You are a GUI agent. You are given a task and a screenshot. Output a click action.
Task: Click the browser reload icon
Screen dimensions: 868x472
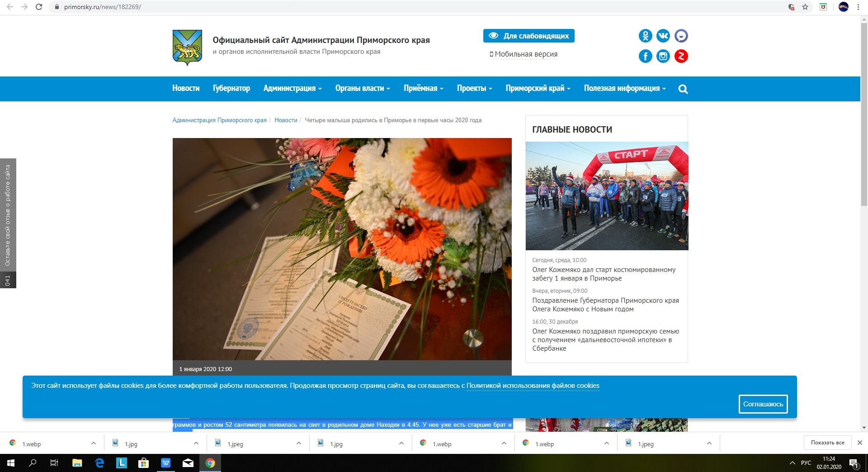click(x=39, y=7)
